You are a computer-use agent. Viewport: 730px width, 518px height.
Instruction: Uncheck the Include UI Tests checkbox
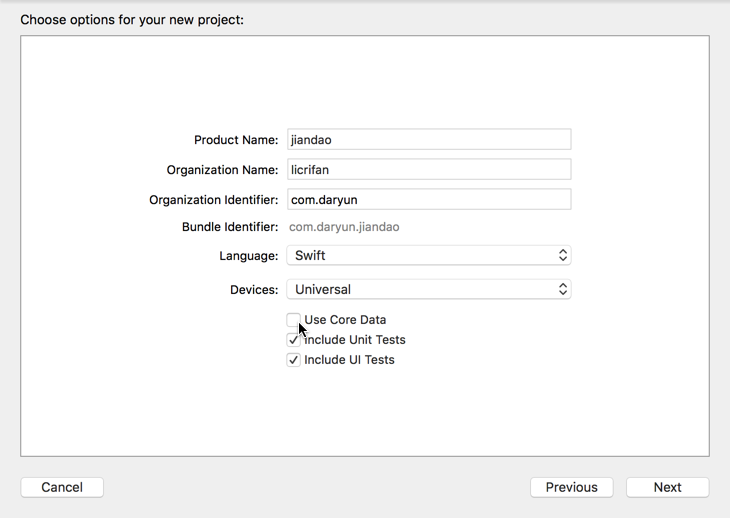(294, 360)
